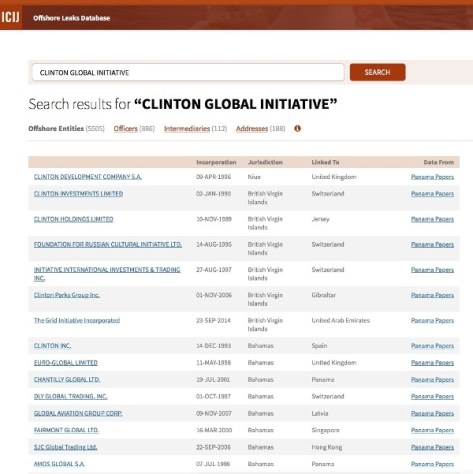Click the Gibraltar linked-to cell

[324, 295]
